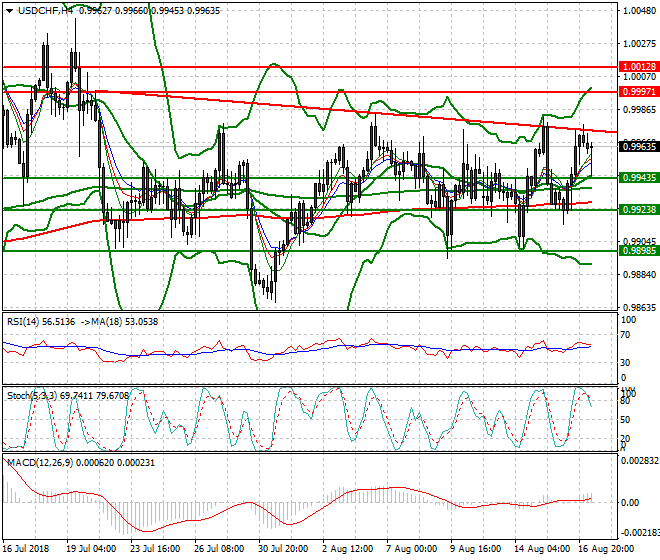Click the 19 Jul 04:00 time label
660x560 pixels.
pyautogui.click(x=91, y=549)
